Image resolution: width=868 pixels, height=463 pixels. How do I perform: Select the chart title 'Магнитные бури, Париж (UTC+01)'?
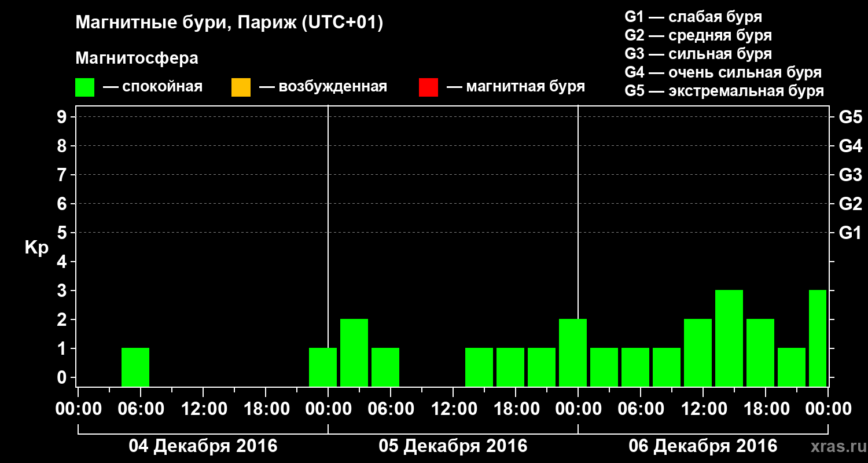(229, 24)
